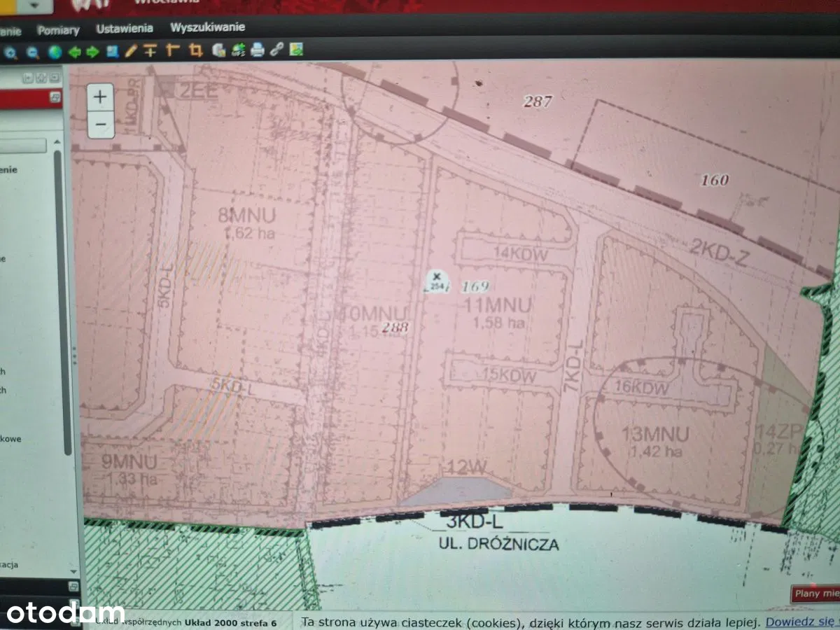840x630 pixels.
Task: Open the Wyszukiwanie menu
Action: coord(207,27)
